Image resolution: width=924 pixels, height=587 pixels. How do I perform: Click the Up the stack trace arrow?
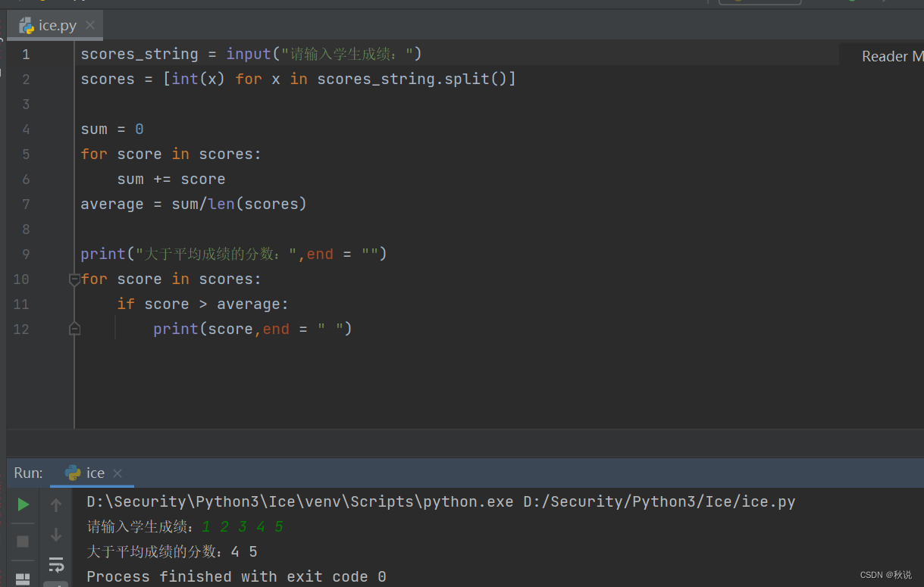(x=56, y=504)
